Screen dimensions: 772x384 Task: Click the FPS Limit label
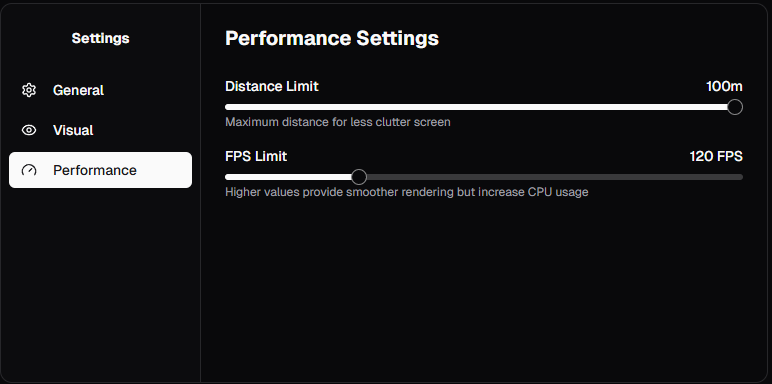(256, 157)
